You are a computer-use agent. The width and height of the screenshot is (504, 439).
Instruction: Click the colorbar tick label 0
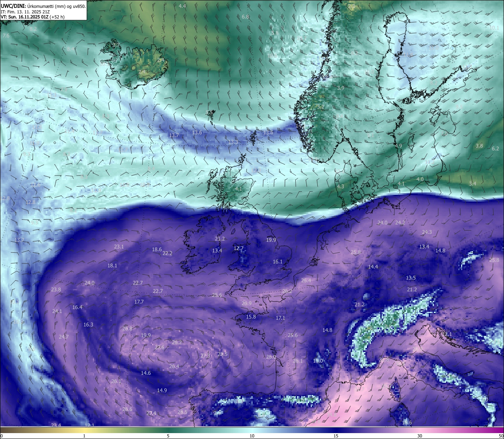(2, 436)
